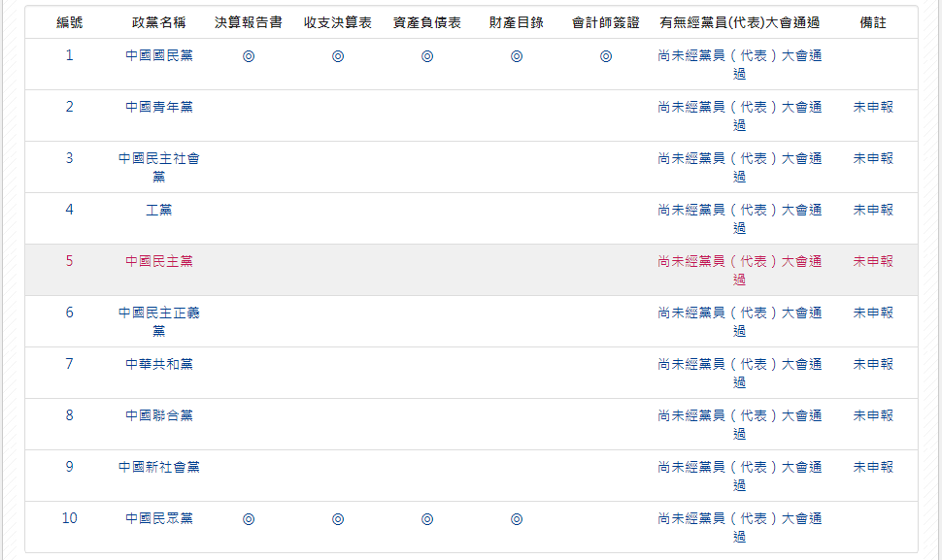Open 中國民眾黨 收支決算表 circle icon
The image size is (942, 560).
(338, 519)
